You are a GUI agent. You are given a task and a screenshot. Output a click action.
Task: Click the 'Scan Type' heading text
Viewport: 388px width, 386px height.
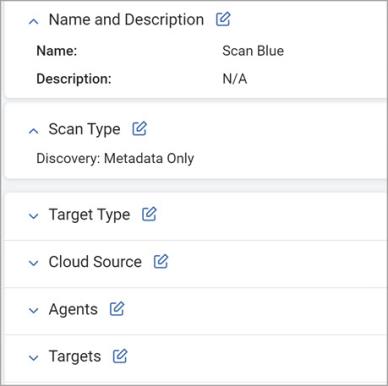tap(84, 129)
